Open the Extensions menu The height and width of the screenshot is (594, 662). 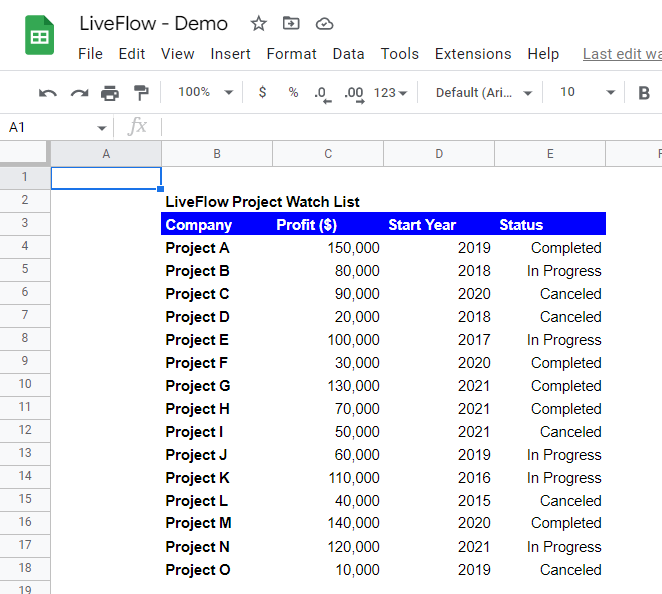(x=473, y=54)
